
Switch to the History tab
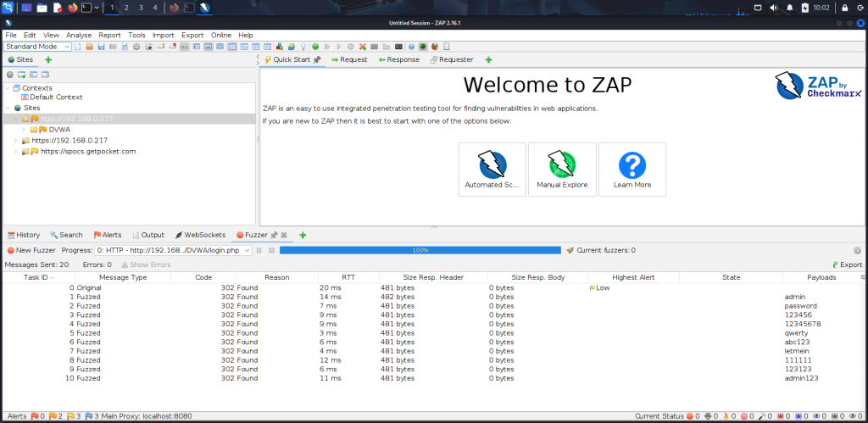tap(23, 235)
